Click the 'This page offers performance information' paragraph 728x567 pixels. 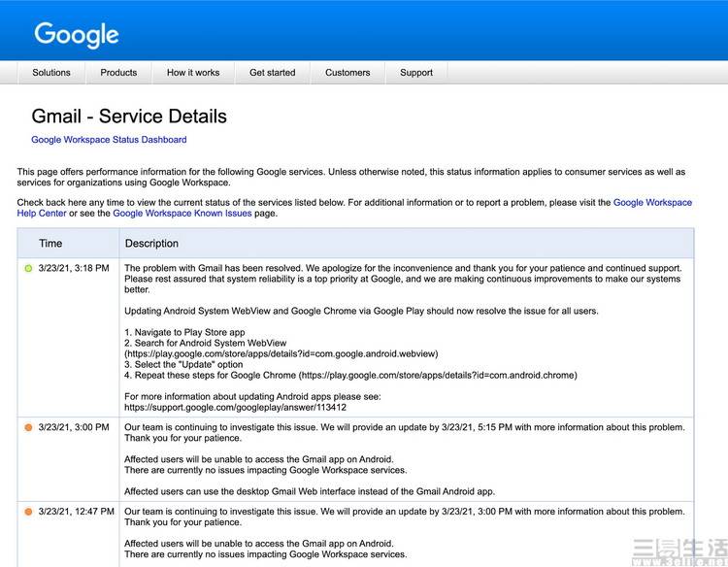pyautogui.click(x=351, y=177)
